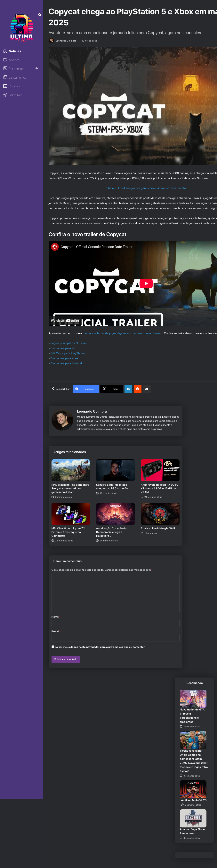Open Página principal da Nuuvem link
217x868 pixels.
pyautogui.click(x=68, y=343)
